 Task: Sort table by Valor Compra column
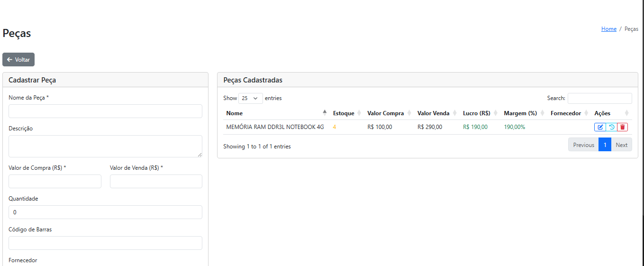click(390, 113)
